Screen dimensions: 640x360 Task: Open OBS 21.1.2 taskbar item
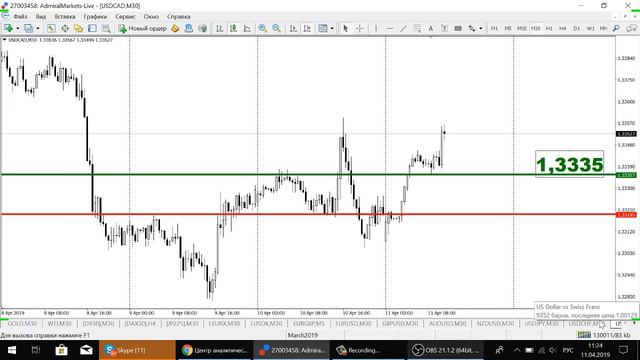pyautogui.click(x=446, y=350)
